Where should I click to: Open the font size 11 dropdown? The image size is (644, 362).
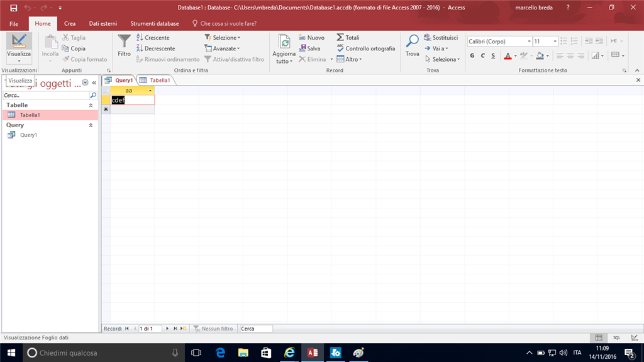pyautogui.click(x=555, y=41)
